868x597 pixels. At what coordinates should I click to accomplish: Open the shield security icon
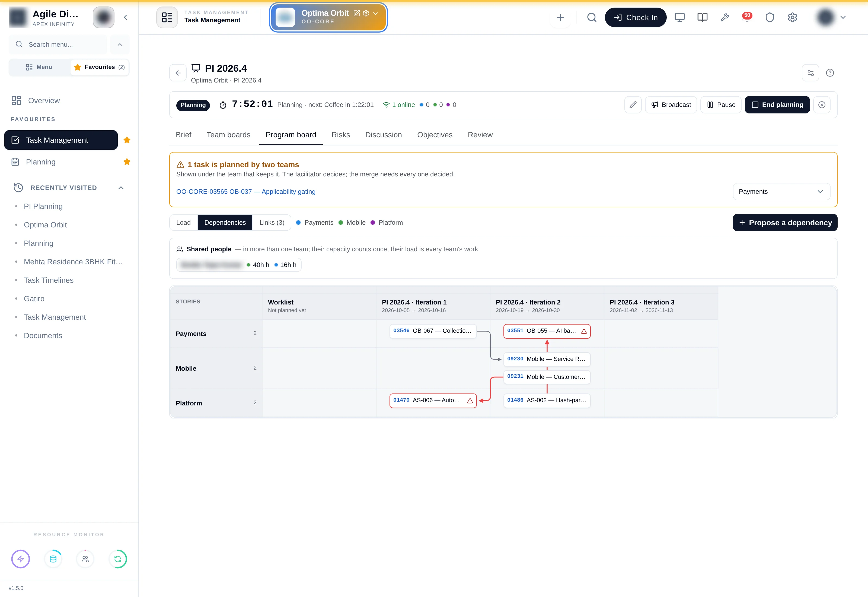769,17
